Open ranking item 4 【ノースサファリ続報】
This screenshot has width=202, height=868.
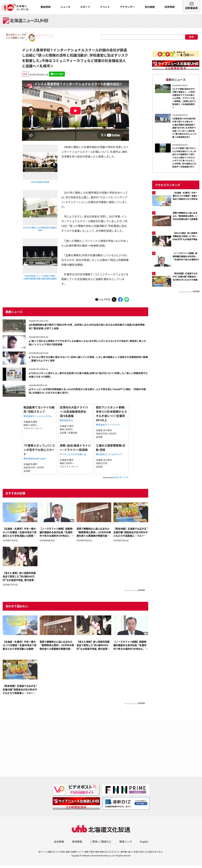[x=175, y=259]
